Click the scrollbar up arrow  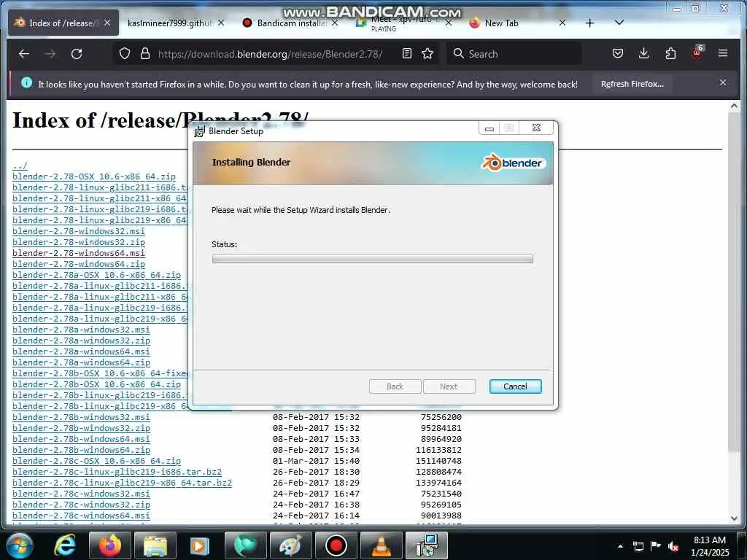734,106
